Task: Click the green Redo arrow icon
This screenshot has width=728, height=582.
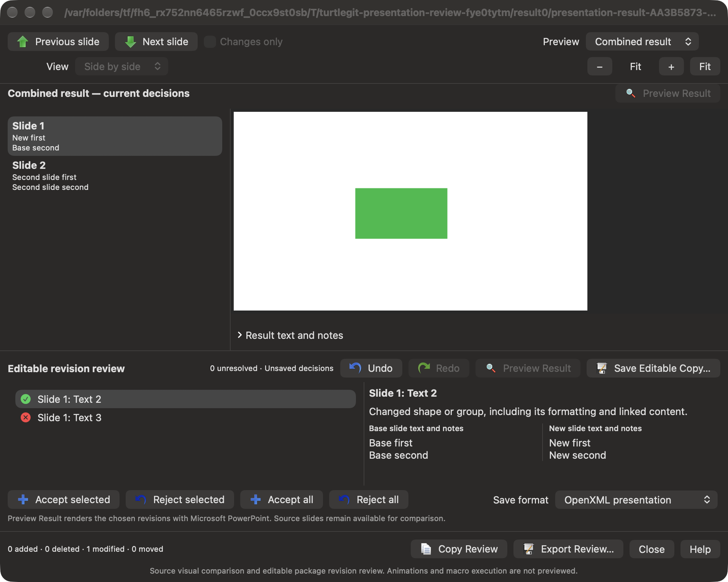Action: point(424,368)
